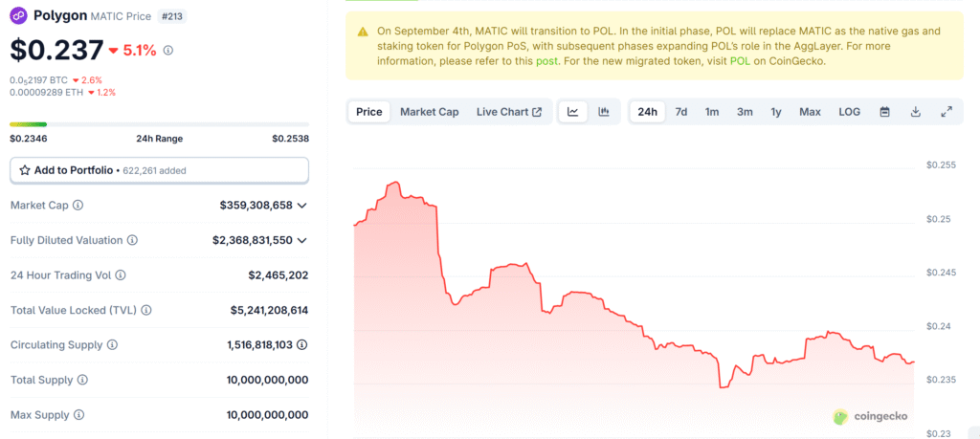Switch to the Market Cap tab
980x439 pixels.
(x=429, y=112)
